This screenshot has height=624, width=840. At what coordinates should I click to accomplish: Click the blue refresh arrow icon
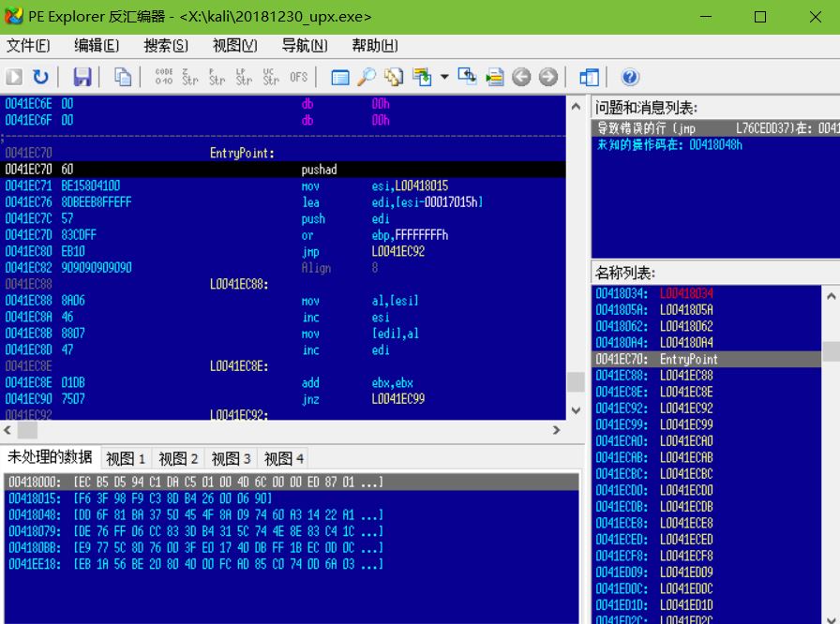(x=40, y=77)
